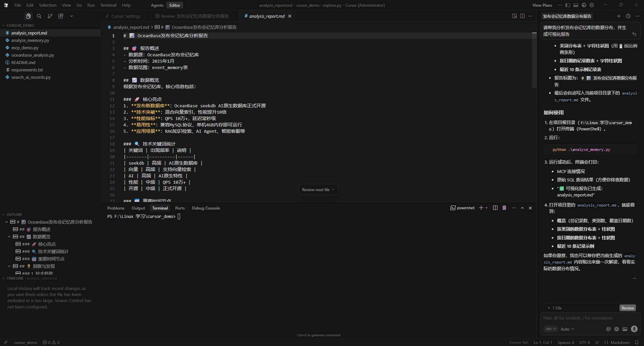The width and height of the screenshot is (644, 346).
Task: Open the Terminal menu in the menu bar
Action: (x=108, y=5)
